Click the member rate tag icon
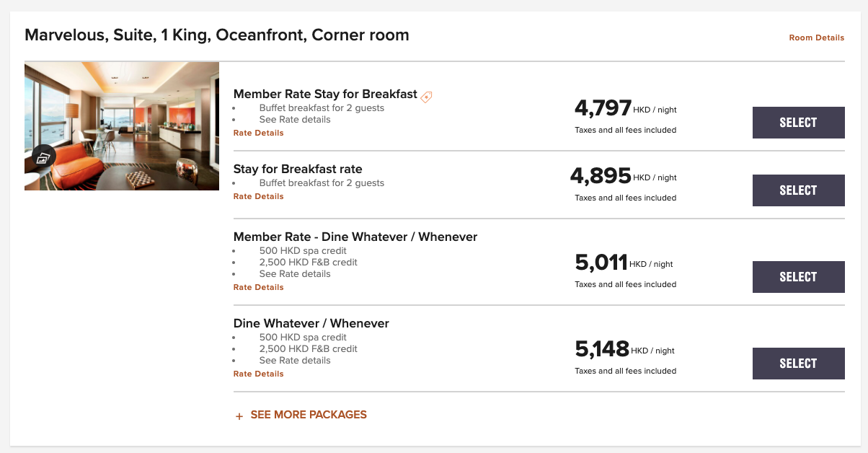 426,97
